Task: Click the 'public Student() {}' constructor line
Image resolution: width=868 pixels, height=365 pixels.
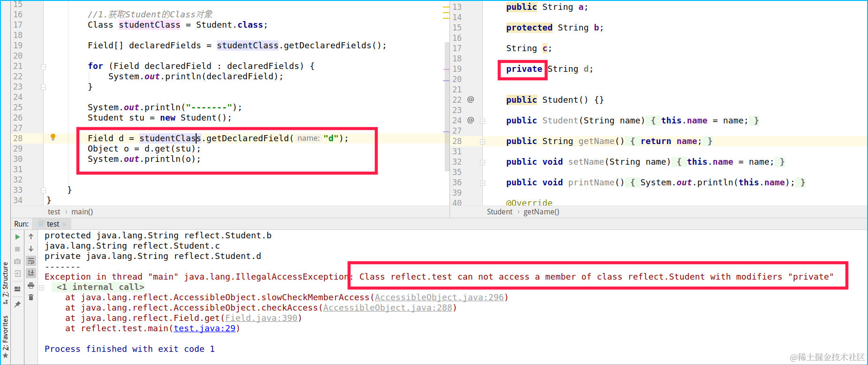Action: pyautogui.click(x=555, y=100)
